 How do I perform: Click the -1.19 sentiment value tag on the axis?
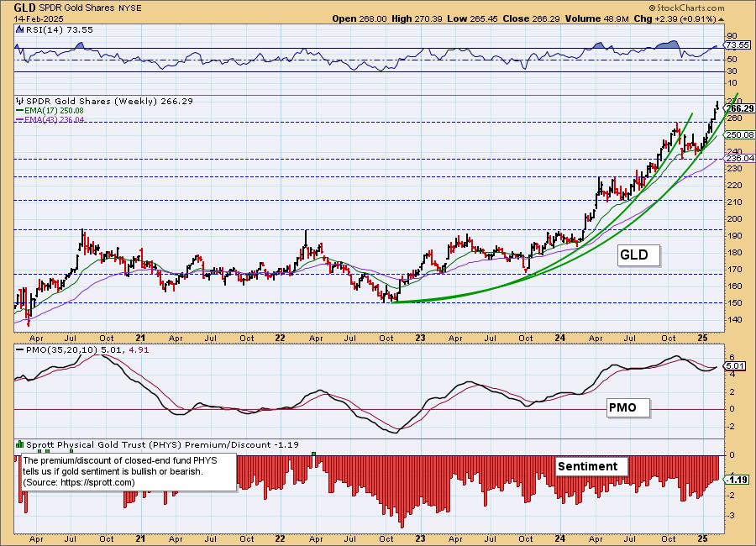tap(737, 480)
